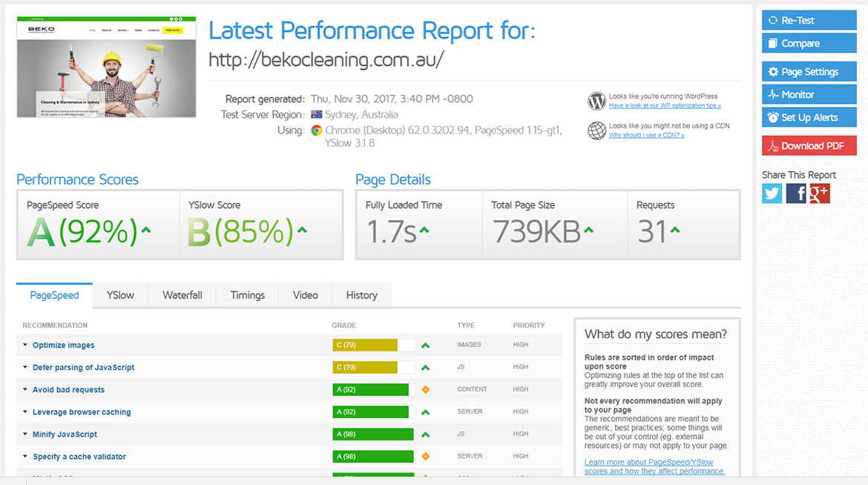Click the CDN globe icon
Screen dimensions: 868x485
[x=596, y=131]
